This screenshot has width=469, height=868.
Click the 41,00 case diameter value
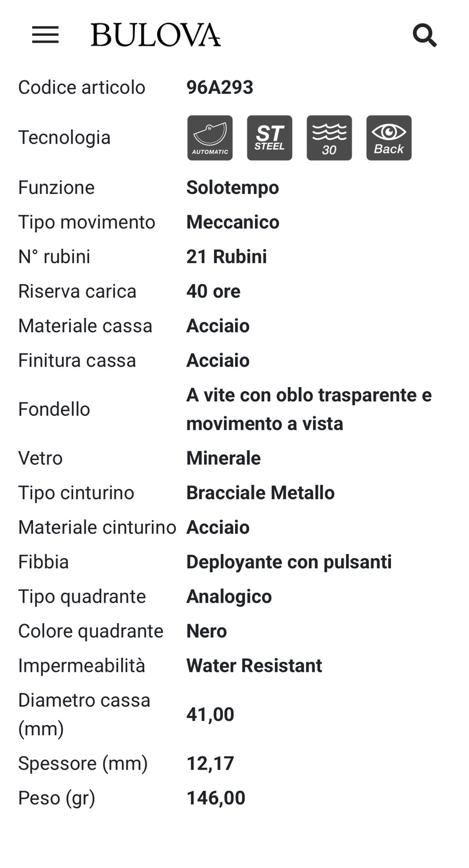click(210, 715)
